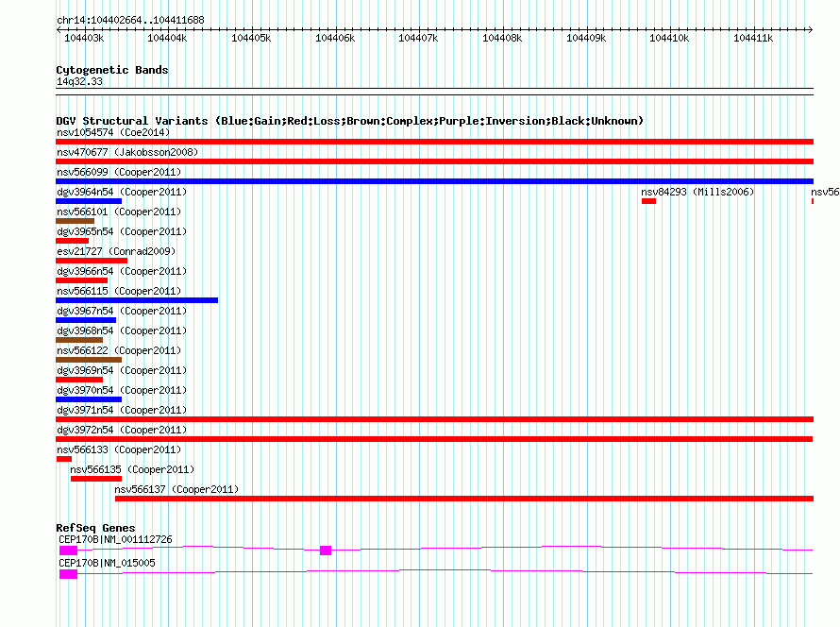Select the exon box of CEP170B NM_015005
The height and width of the screenshot is (627, 840).
coord(69,574)
